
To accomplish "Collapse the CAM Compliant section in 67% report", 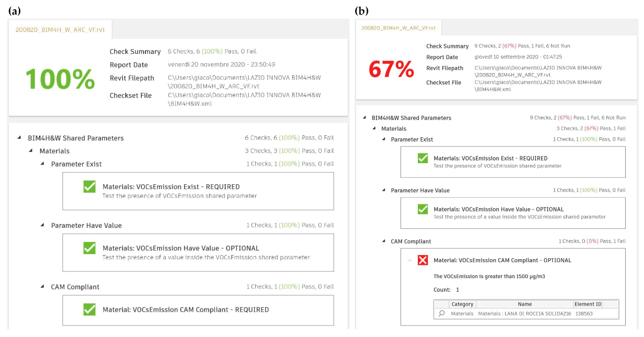I will 384,241.
